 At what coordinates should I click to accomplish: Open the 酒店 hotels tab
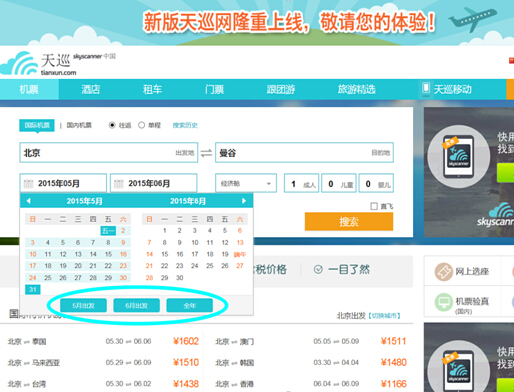[x=91, y=89]
